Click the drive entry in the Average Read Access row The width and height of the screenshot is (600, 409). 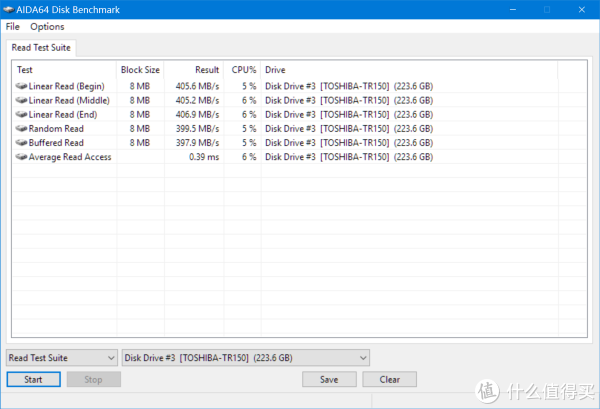(349, 157)
